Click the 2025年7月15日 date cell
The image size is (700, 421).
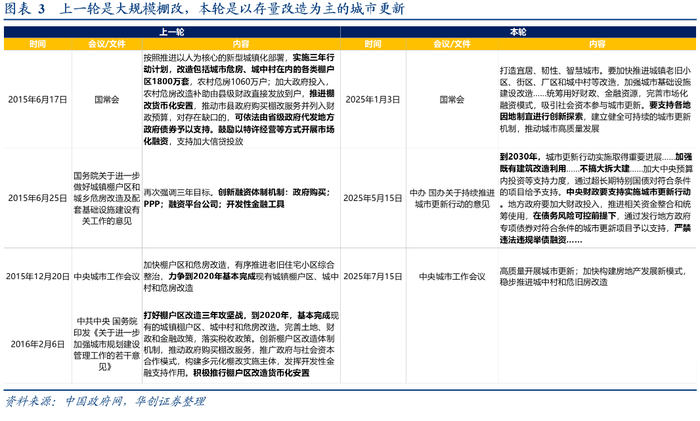(x=373, y=276)
